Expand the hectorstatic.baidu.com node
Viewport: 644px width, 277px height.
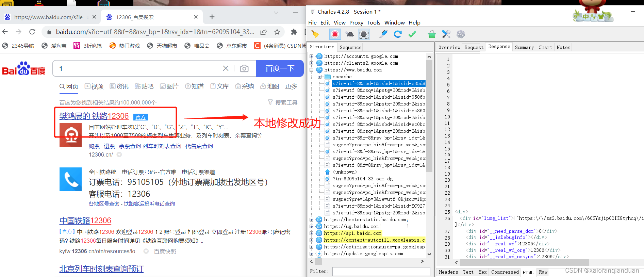tap(311, 219)
